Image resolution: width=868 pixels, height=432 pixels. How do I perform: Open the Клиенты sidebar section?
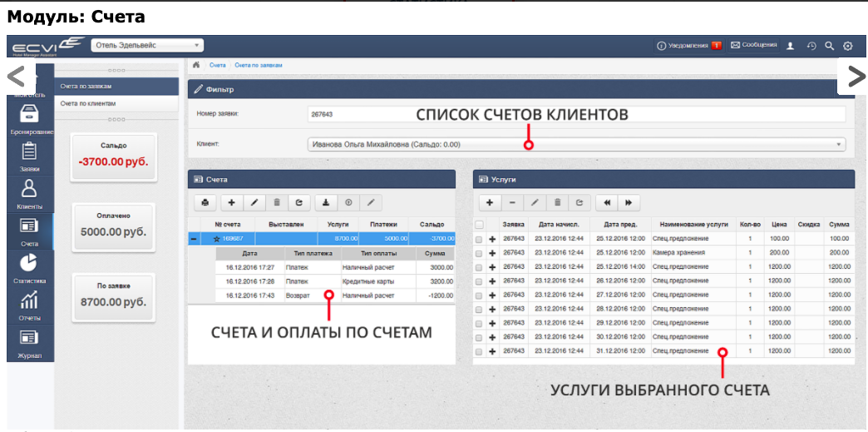click(30, 194)
